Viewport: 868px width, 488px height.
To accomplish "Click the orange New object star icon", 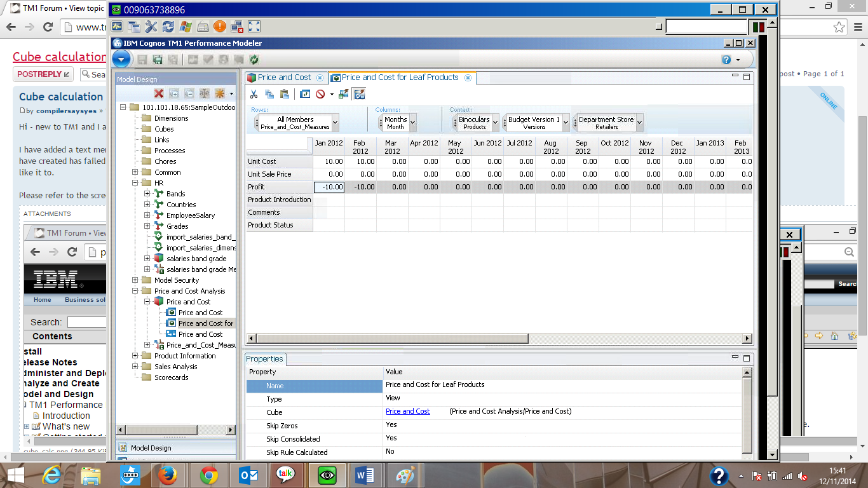I will pyautogui.click(x=220, y=93).
